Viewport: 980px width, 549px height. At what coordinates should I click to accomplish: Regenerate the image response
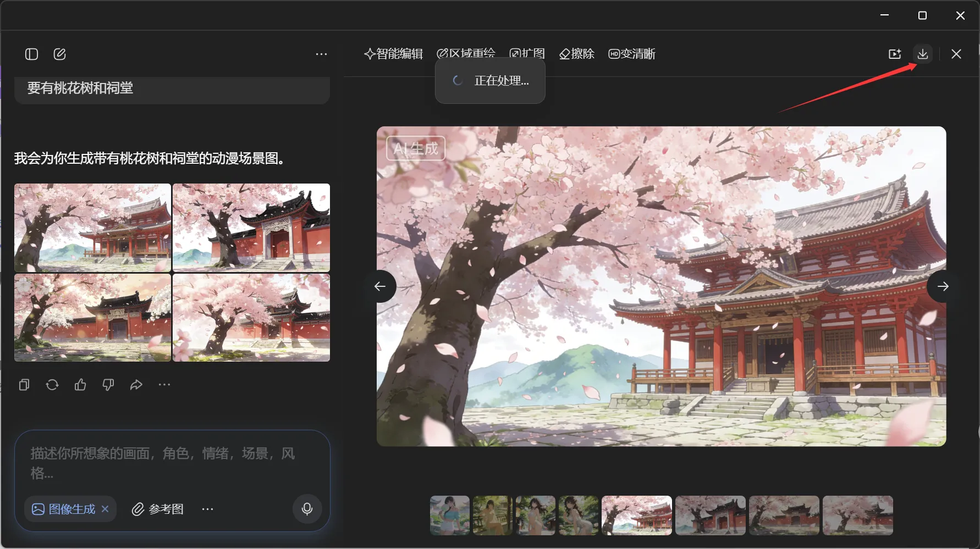52,385
